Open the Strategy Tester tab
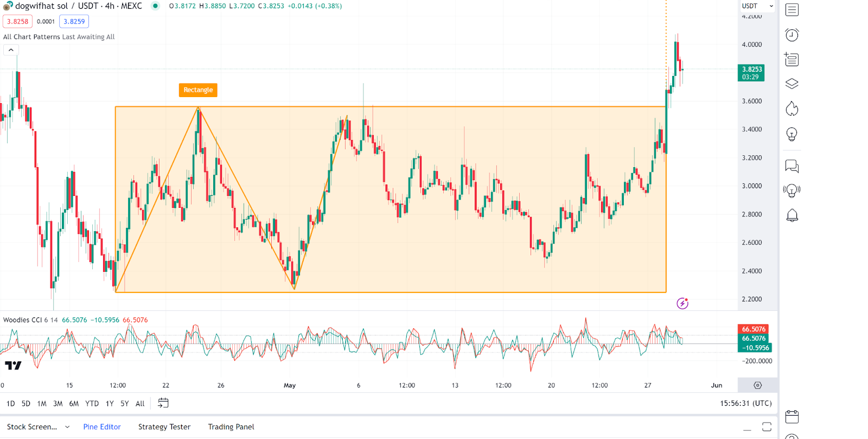This screenshot has width=868, height=439. click(x=164, y=427)
